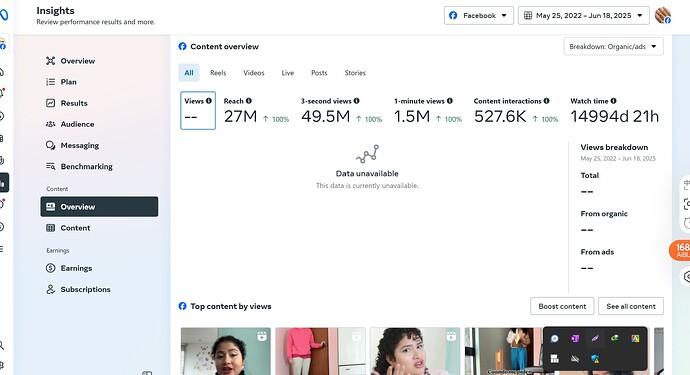Switch to the Reels tab
This screenshot has width=690, height=375.
[x=218, y=73]
